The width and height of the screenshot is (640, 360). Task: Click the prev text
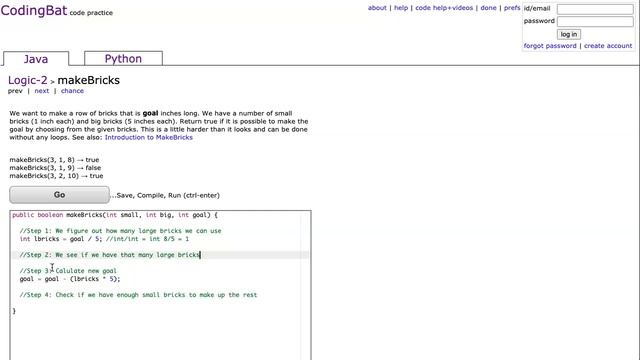[x=15, y=91]
